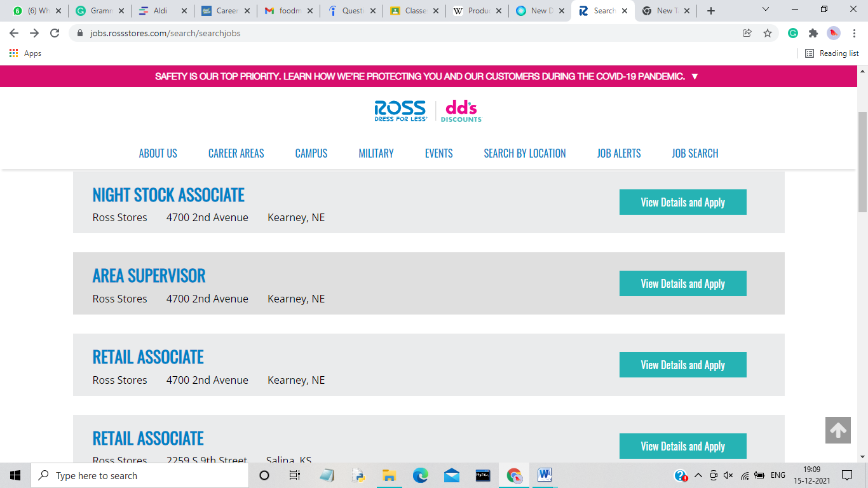
Task: Launch the Python app from the taskbar
Action: click(358, 475)
